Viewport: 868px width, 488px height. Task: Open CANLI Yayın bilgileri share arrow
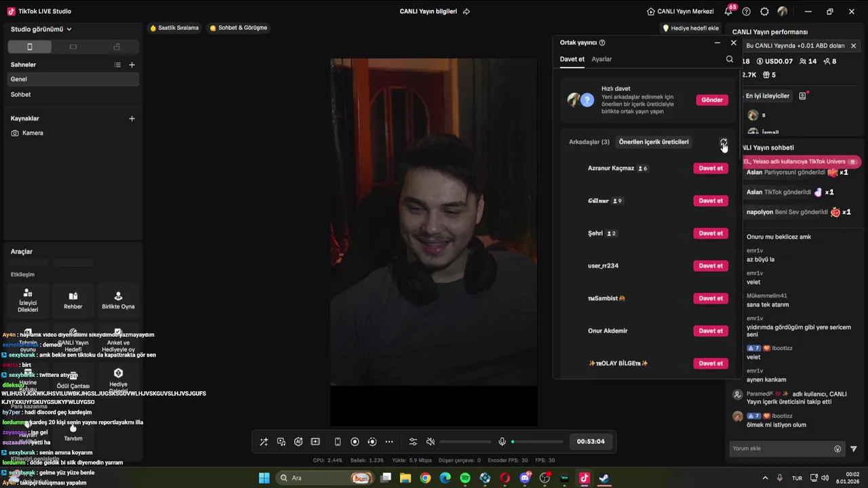(x=467, y=12)
